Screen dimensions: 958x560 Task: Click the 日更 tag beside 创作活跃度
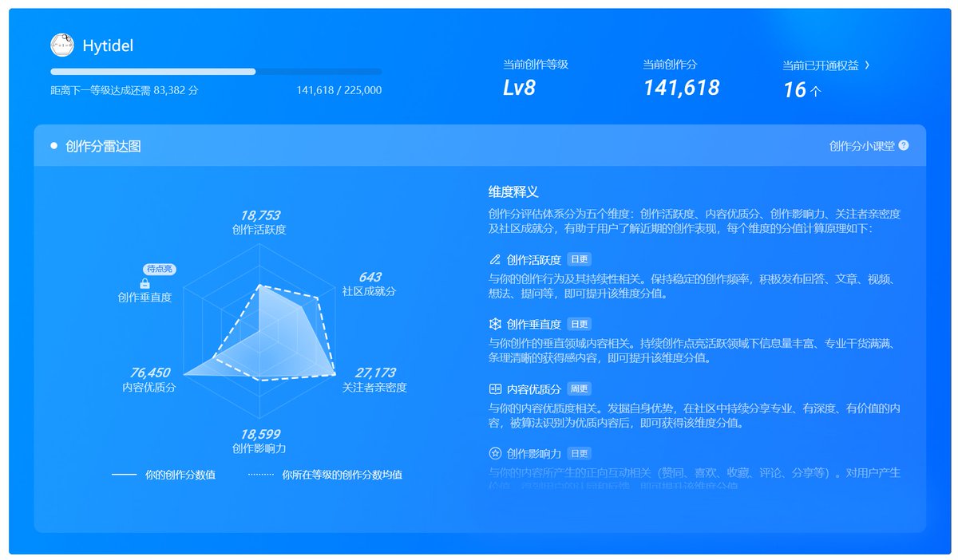click(x=580, y=259)
